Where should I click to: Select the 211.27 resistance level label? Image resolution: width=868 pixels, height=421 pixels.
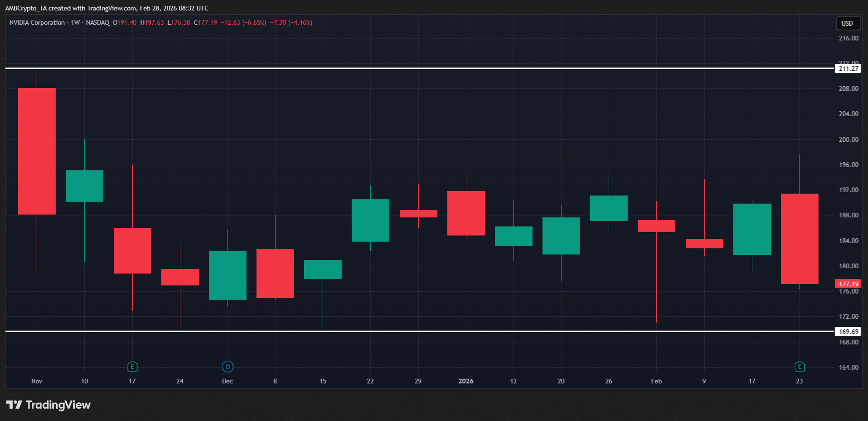click(848, 69)
